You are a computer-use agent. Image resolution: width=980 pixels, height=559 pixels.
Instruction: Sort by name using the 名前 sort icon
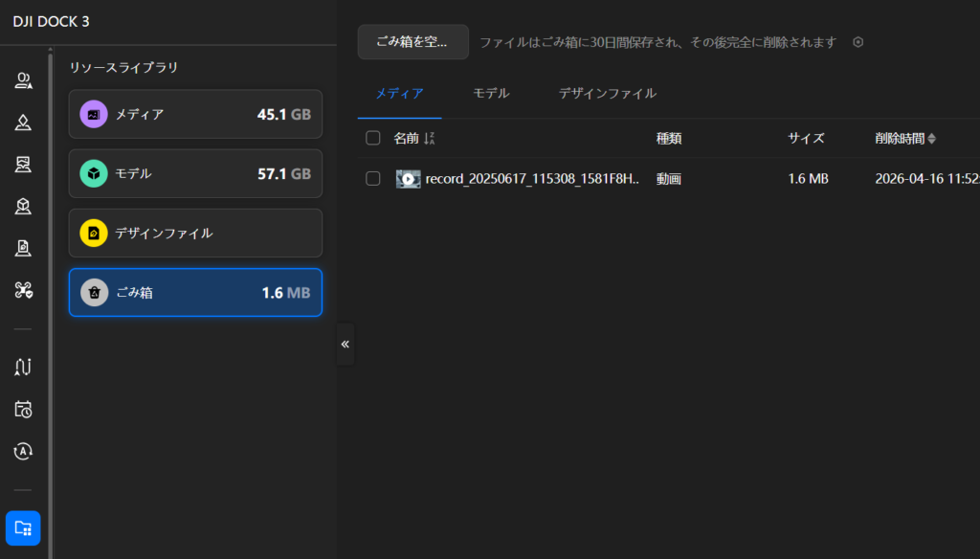point(430,139)
